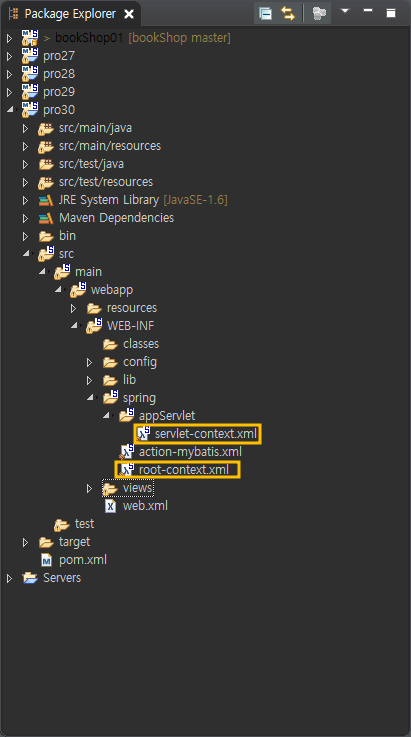This screenshot has height=737, width=411.
Task: Click the bookShop01 project icon
Action: 30,38
